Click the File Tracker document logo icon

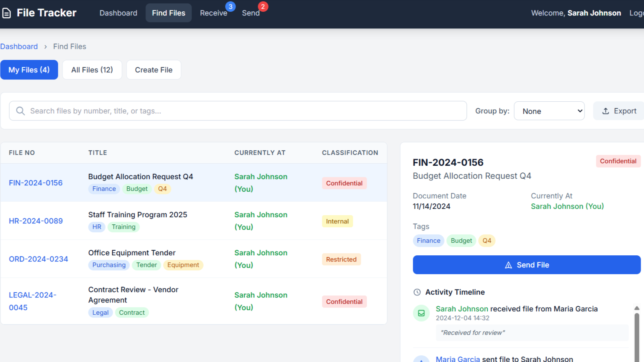(6, 13)
